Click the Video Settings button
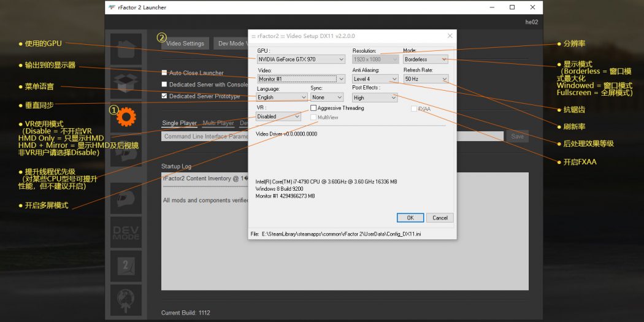This screenshot has width=644, height=322. [x=185, y=43]
